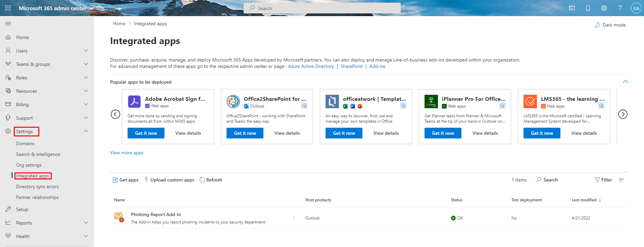Expand the Reports chevron

pos(86,223)
